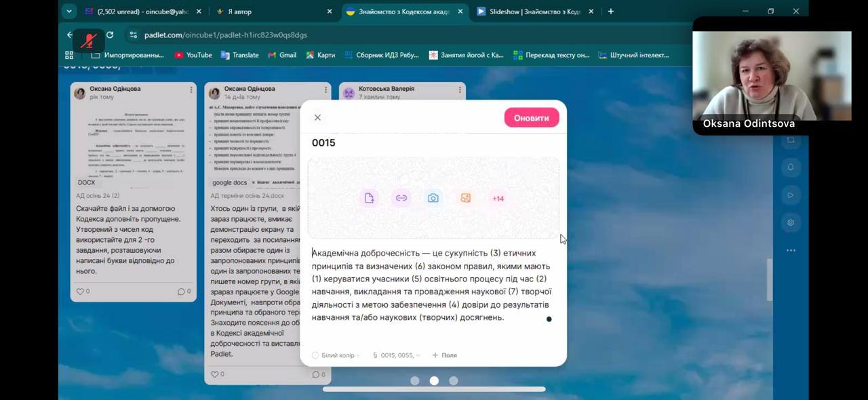Click the Оновити update button
This screenshot has height=400, width=868.
point(531,118)
